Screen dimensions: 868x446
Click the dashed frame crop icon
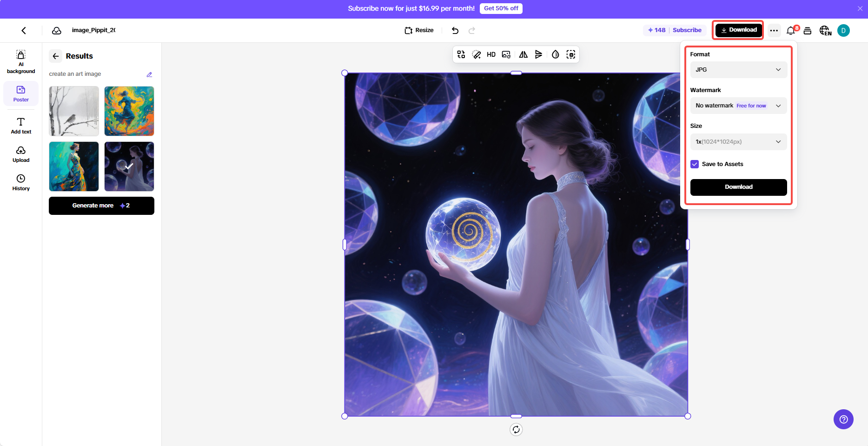click(x=571, y=54)
